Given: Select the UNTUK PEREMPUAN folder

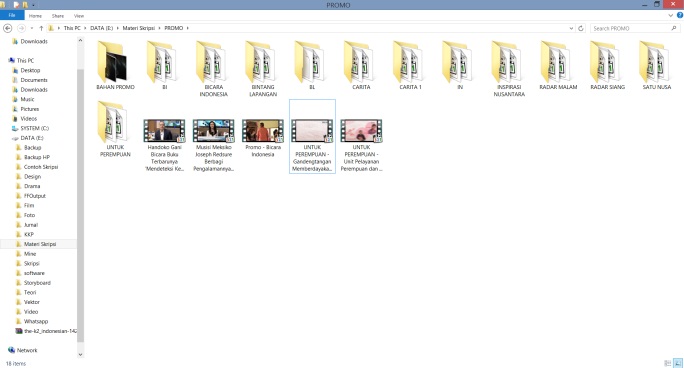Looking at the screenshot, I should [115, 129].
